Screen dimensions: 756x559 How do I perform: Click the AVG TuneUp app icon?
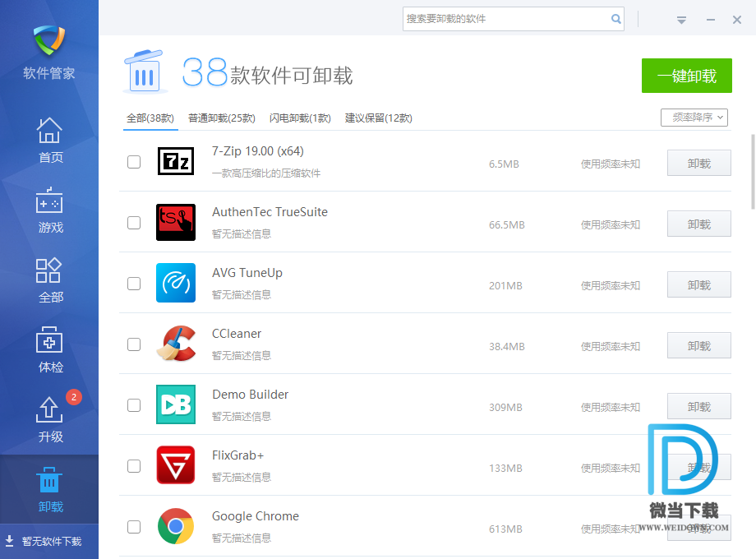tap(176, 283)
